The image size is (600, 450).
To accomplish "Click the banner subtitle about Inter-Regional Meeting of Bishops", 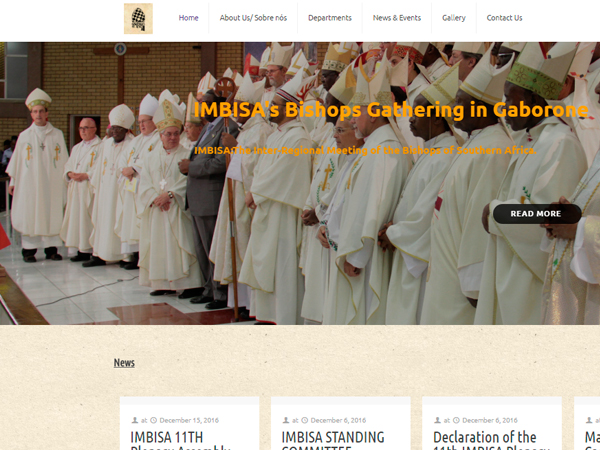I will [365, 150].
